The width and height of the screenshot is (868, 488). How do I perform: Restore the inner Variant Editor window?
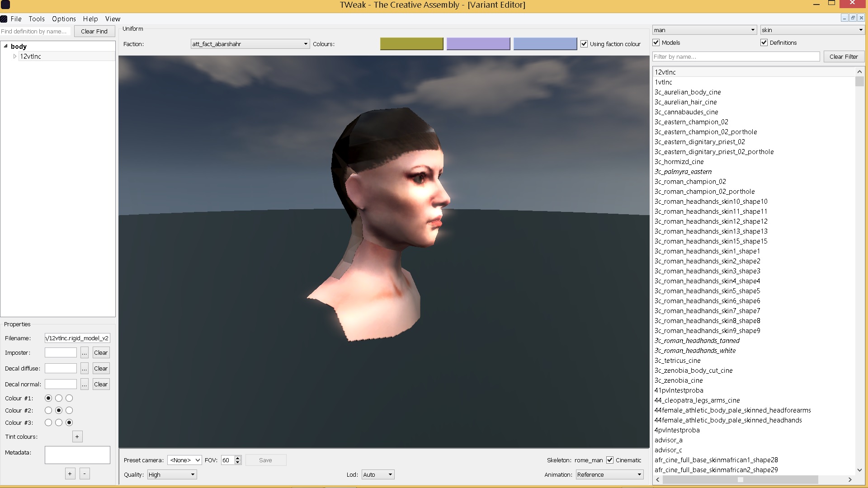pos(853,18)
